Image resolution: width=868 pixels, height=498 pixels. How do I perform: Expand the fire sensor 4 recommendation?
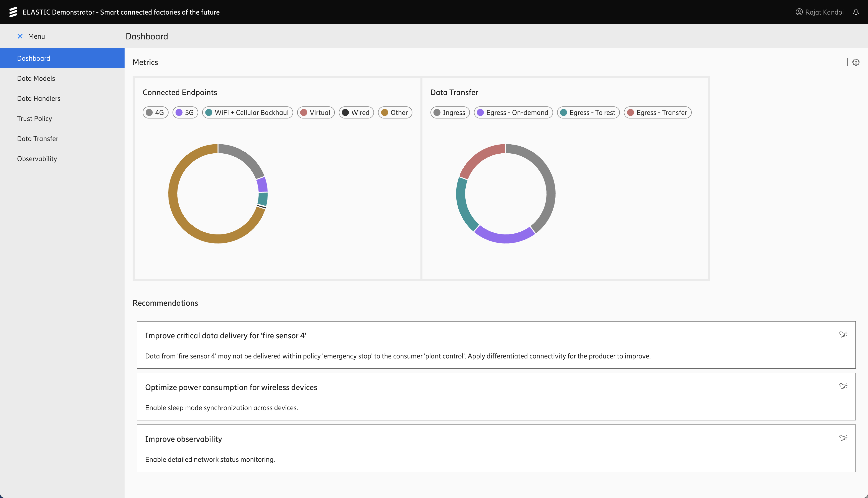[x=226, y=336]
